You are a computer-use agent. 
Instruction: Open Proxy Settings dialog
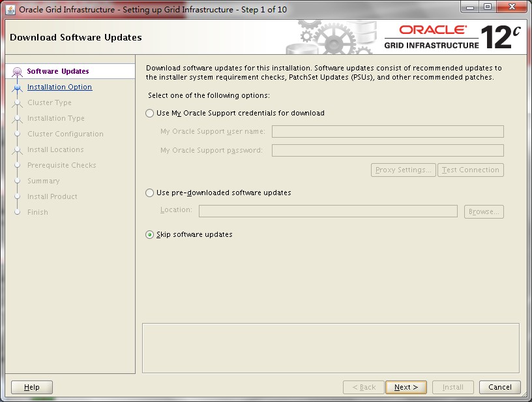coord(404,170)
